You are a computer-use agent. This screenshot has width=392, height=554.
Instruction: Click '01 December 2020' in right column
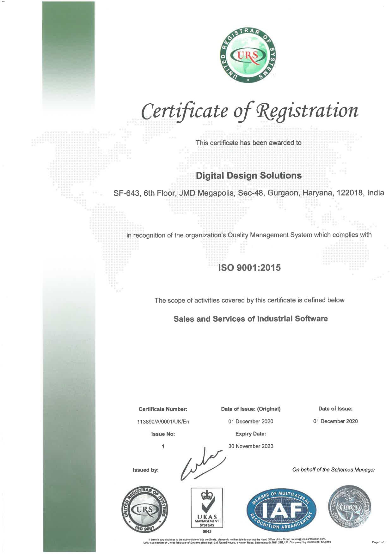click(x=335, y=421)
